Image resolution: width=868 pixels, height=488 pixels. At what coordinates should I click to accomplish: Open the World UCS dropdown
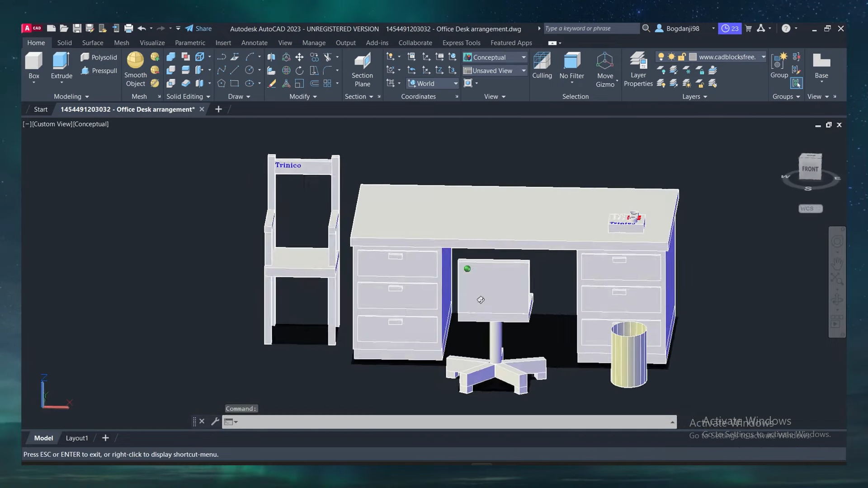tap(433, 83)
